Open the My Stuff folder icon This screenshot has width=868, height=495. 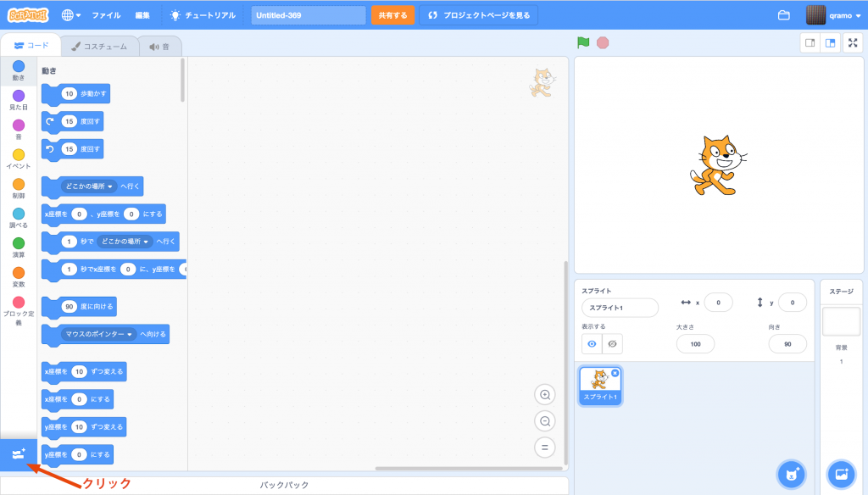point(783,15)
